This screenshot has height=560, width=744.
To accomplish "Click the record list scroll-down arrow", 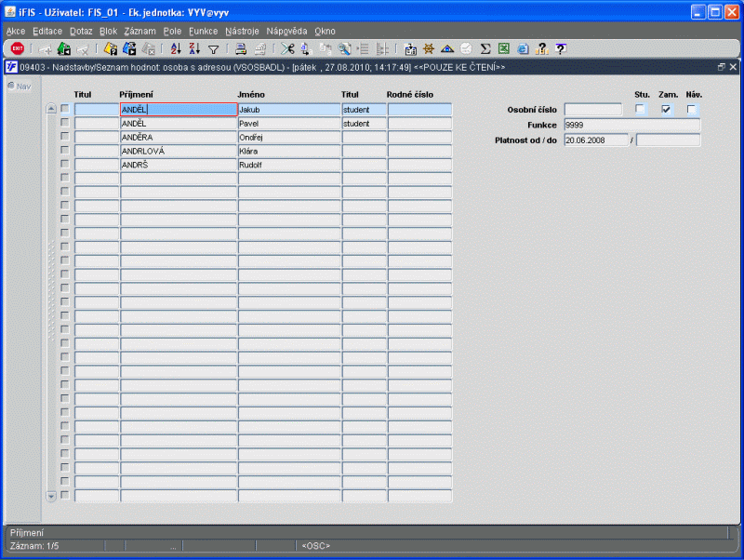I will click(x=51, y=496).
